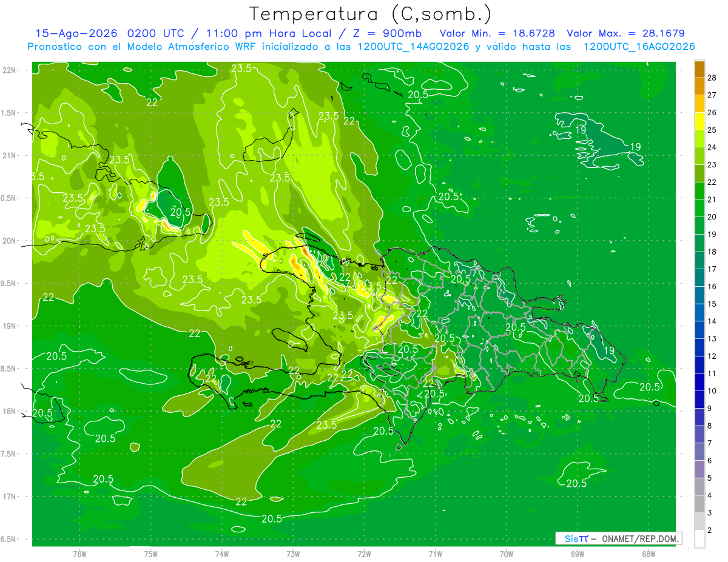Click the 17N latitude axis label
728x562 pixels.
(x=8, y=497)
